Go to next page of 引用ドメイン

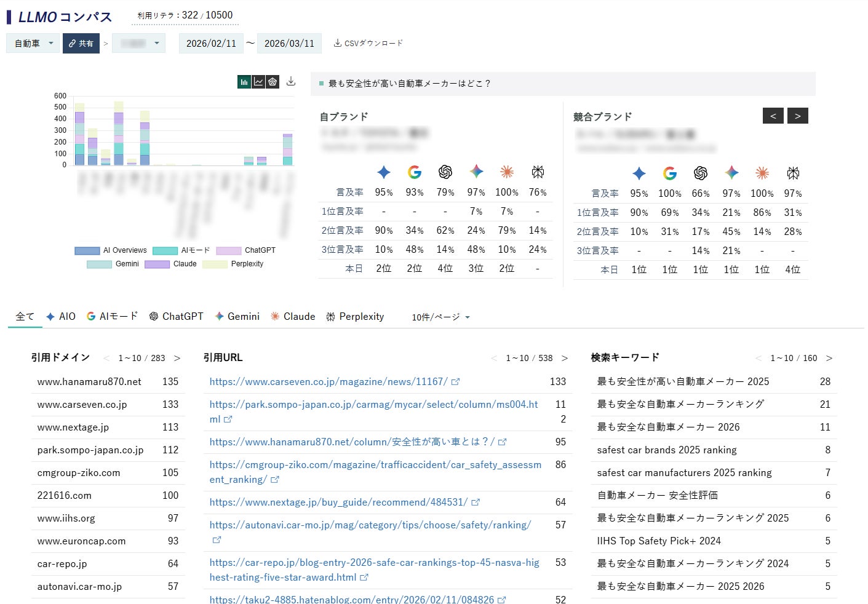[x=177, y=358]
